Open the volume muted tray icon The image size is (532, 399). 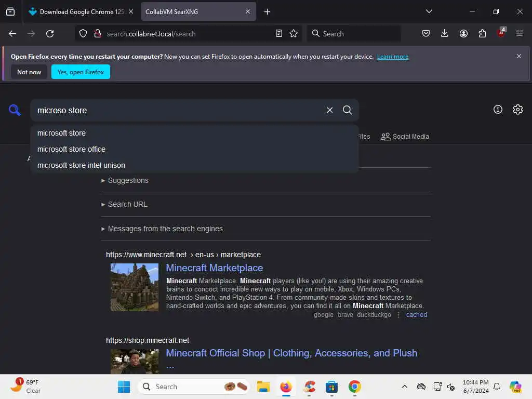[x=451, y=387]
